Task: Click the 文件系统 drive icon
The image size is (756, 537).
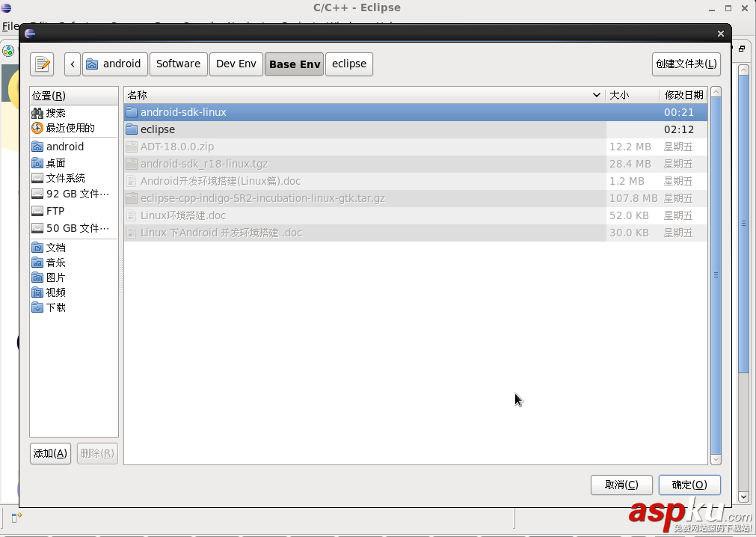Action: click(37, 178)
